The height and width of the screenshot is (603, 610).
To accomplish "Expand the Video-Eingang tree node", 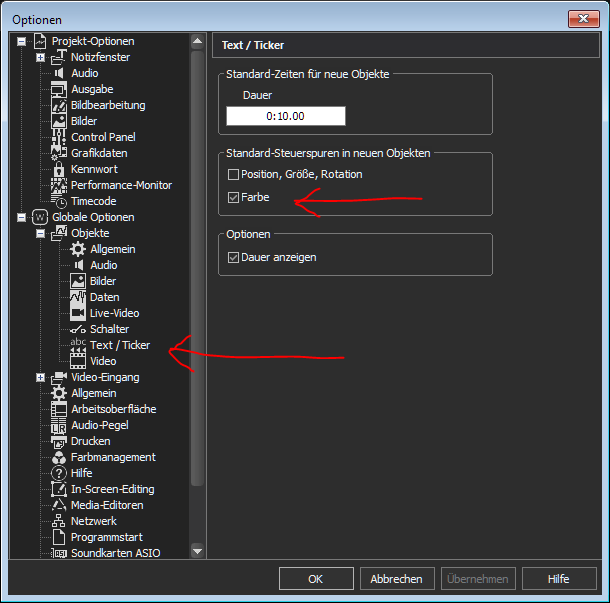I will point(40,377).
